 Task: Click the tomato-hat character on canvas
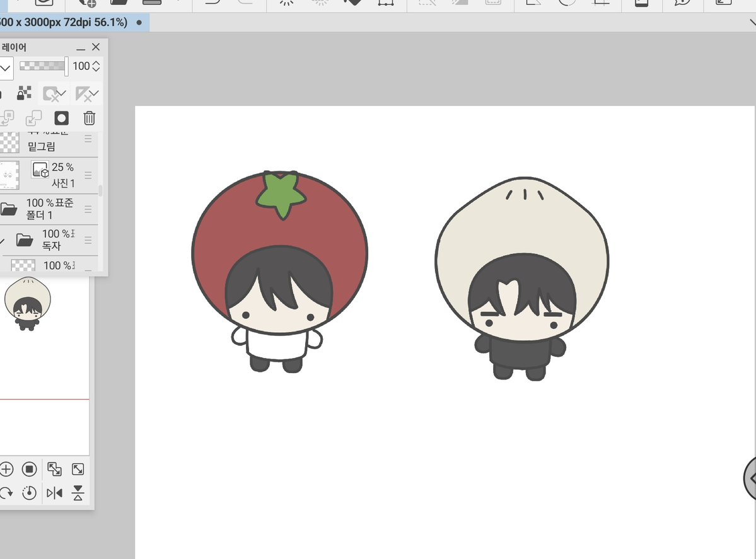280,272
